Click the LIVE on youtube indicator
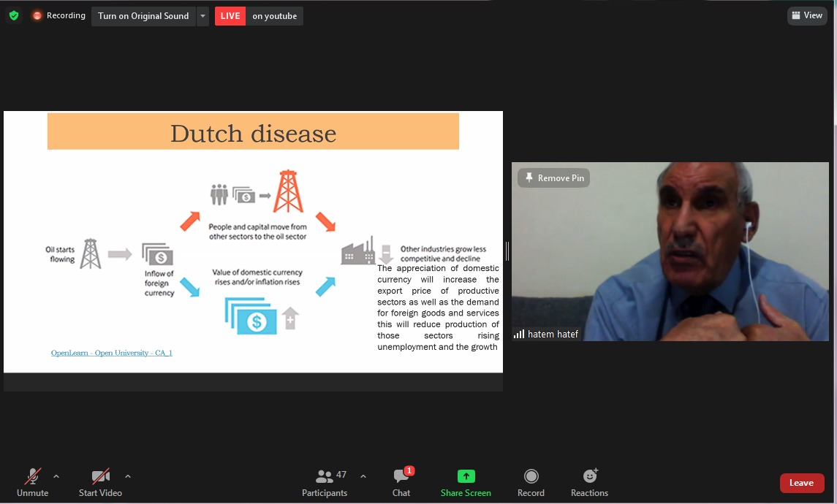 [259, 16]
